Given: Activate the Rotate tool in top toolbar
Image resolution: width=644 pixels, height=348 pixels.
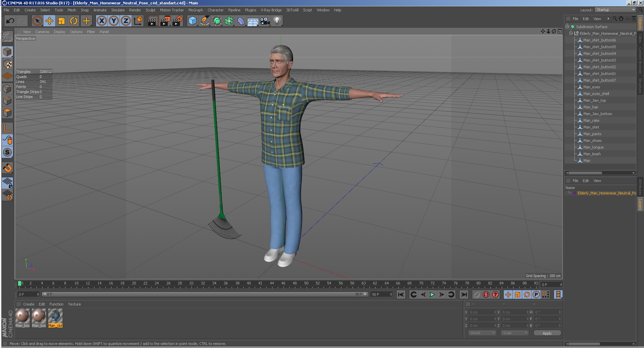Looking at the screenshot, I should pyautogui.click(x=74, y=21).
